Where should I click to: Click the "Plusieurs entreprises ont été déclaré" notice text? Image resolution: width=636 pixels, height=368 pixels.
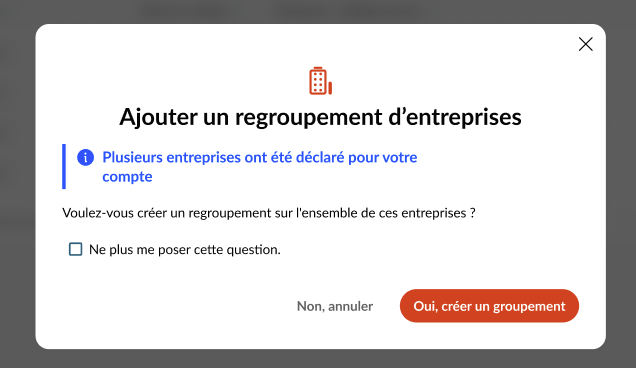pyautogui.click(x=260, y=167)
